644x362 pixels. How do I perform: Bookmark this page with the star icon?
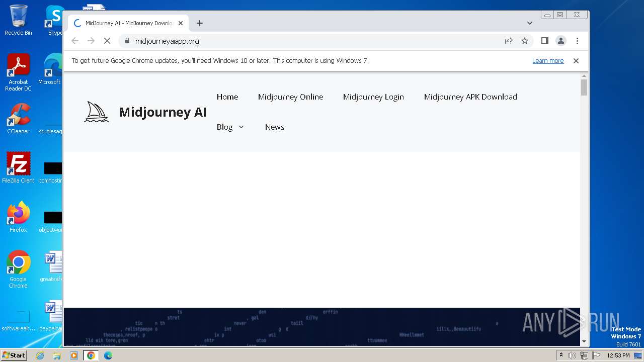point(525,41)
